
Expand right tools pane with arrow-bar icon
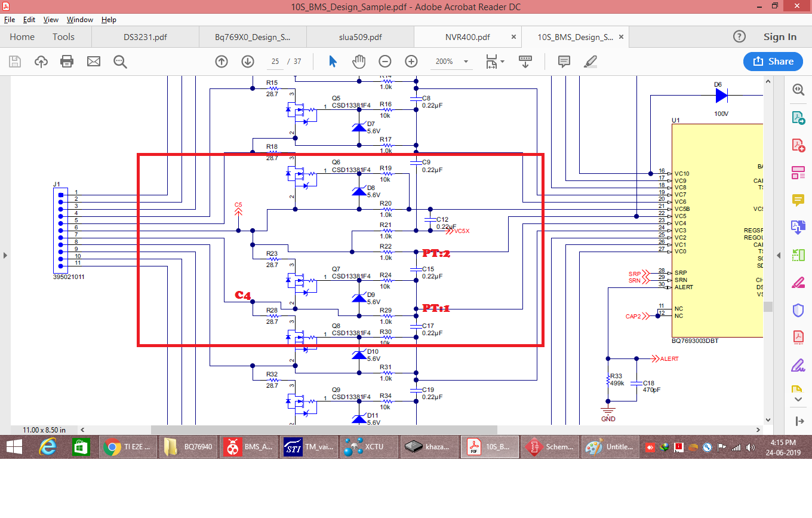click(x=799, y=421)
